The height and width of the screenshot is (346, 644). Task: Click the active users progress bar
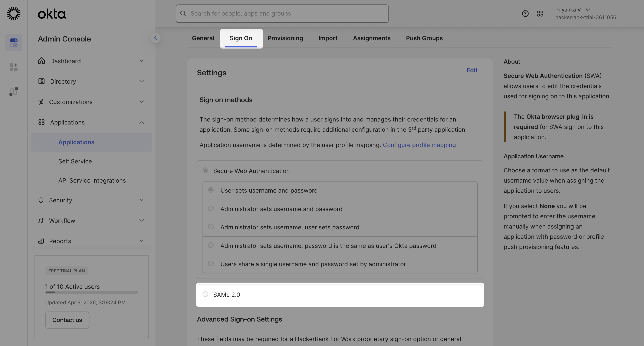pos(91,292)
